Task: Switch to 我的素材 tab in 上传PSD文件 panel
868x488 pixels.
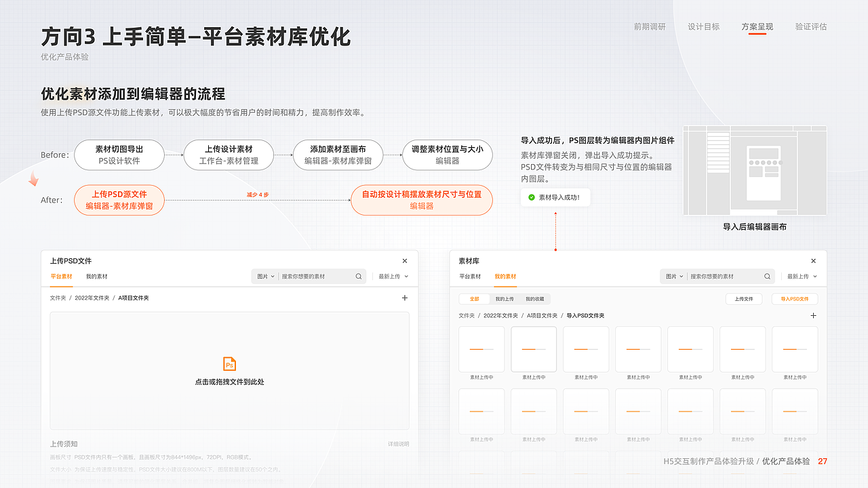Action: (96, 277)
